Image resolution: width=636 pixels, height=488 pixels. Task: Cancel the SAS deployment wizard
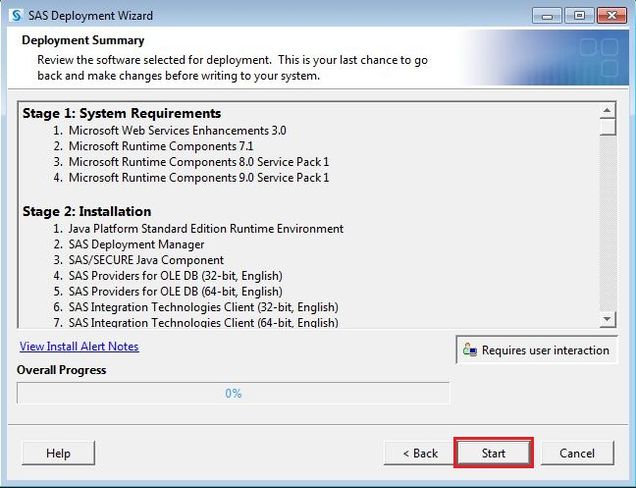tap(577, 453)
